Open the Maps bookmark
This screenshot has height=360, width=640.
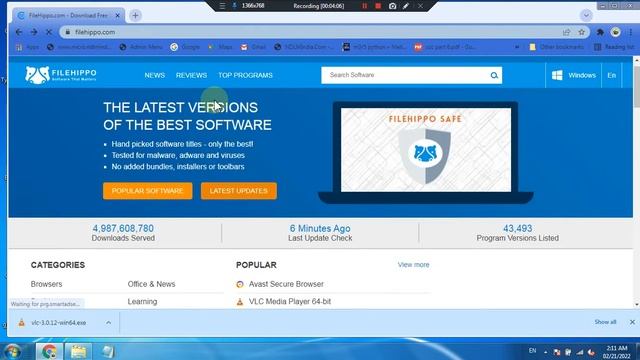pyautogui.click(x=220, y=47)
